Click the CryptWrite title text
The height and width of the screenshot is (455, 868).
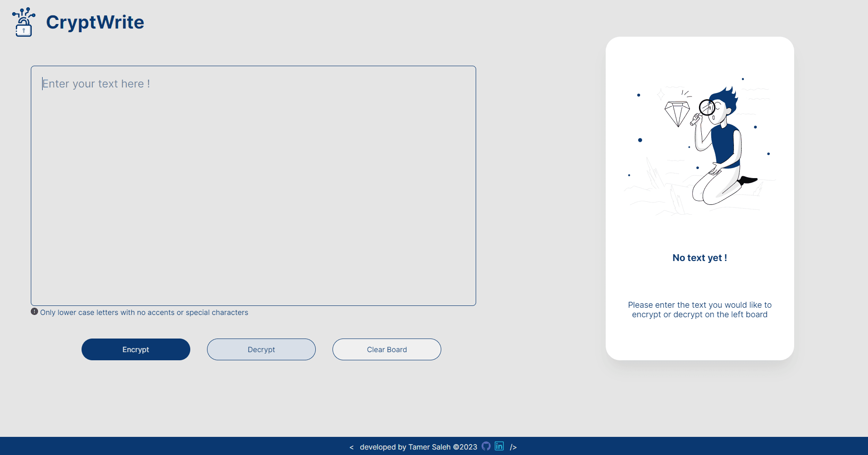95,22
